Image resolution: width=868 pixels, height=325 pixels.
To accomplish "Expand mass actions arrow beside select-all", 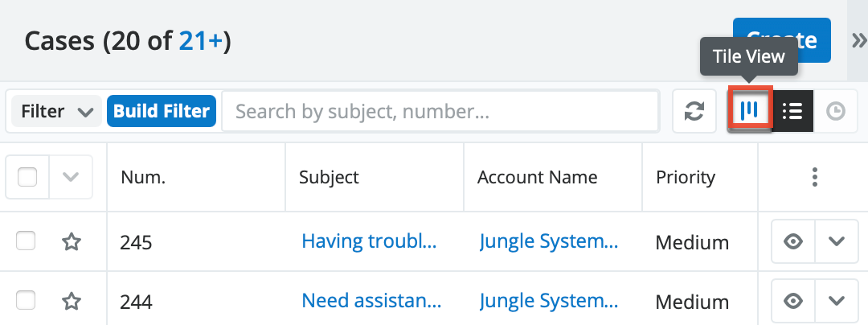I will pos(71,177).
